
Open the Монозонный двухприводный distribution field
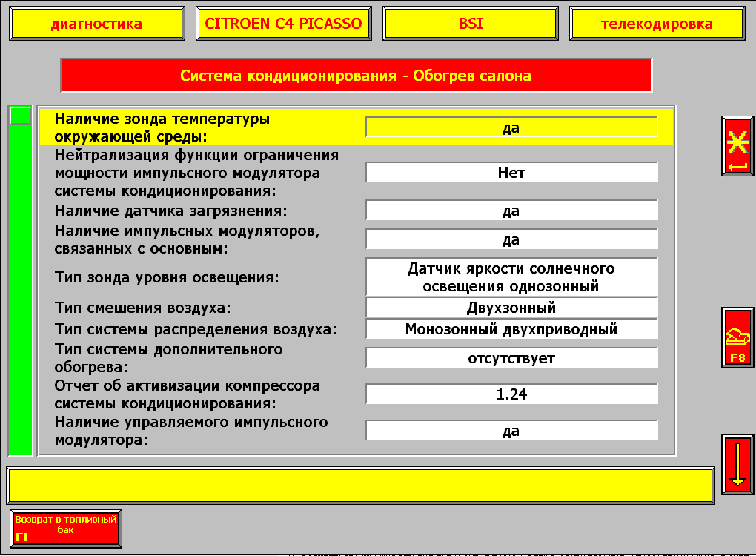511,329
